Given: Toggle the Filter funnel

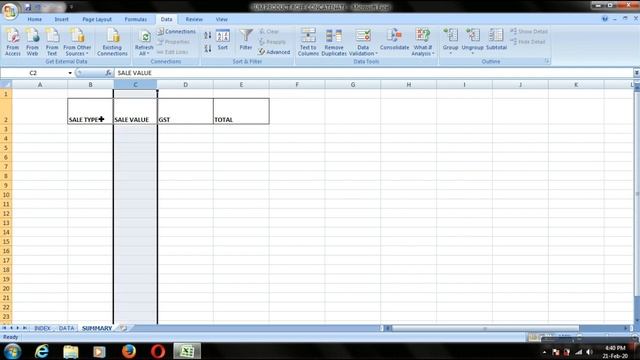Looking at the screenshot, I should coord(246,40).
